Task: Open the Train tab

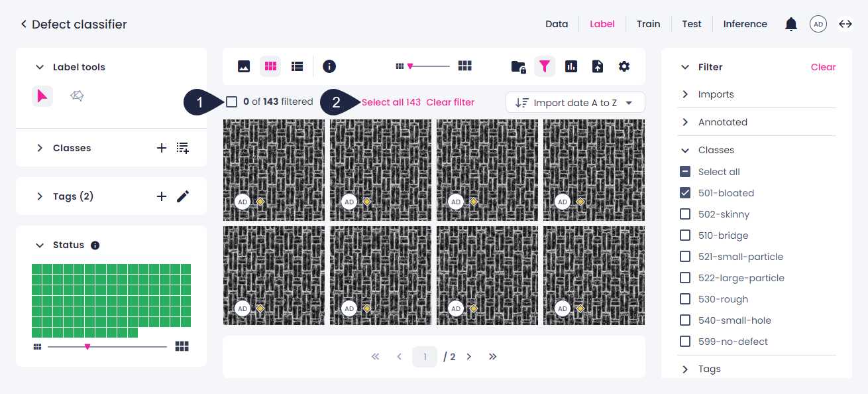Action: 649,24
